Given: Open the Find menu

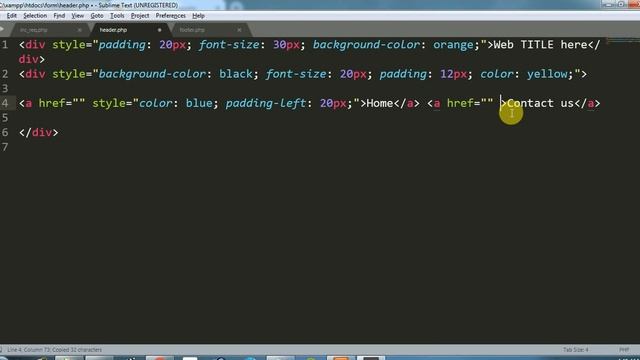Looking at the screenshot, I should pyautogui.click(x=59, y=16).
